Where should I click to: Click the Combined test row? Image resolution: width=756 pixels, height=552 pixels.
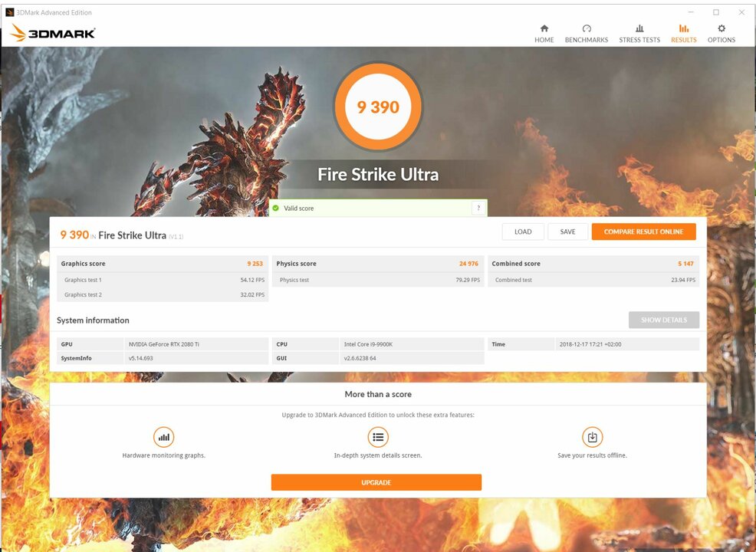[x=593, y=280]
